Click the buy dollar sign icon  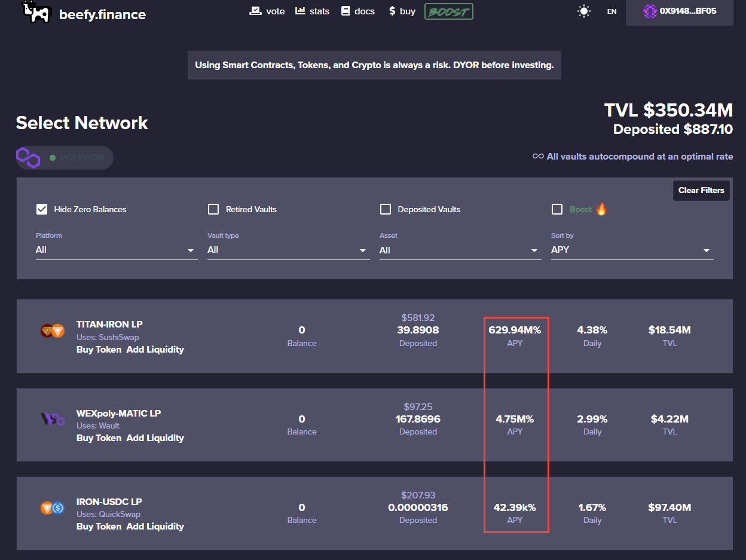[392, 11]
